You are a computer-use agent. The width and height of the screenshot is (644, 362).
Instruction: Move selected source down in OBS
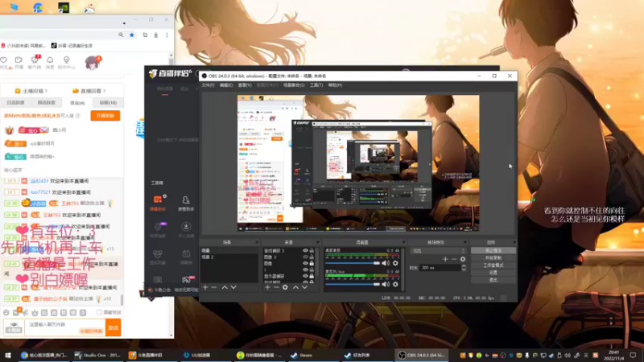point(304,287)
